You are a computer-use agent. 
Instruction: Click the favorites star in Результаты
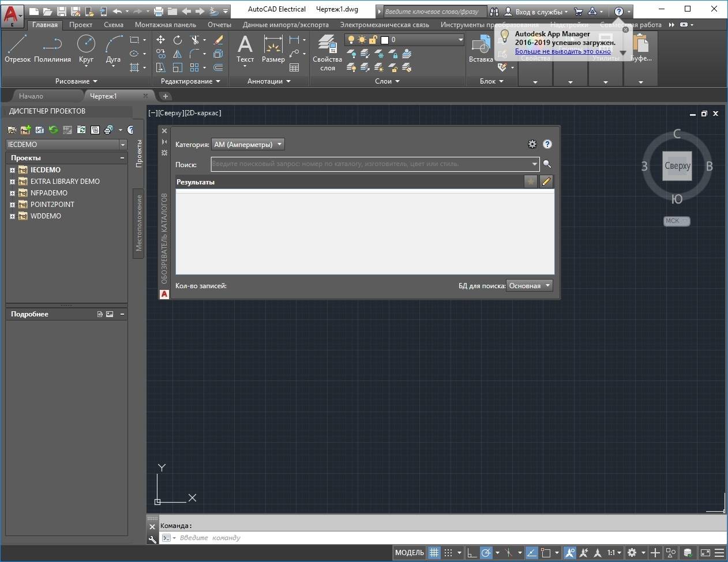tap(530, 182)
